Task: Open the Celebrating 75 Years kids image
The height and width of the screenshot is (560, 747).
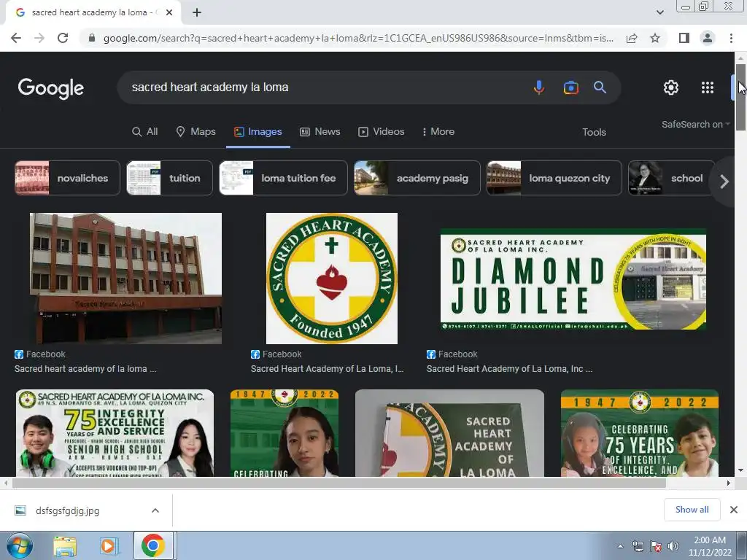Action: pos(639,433)
